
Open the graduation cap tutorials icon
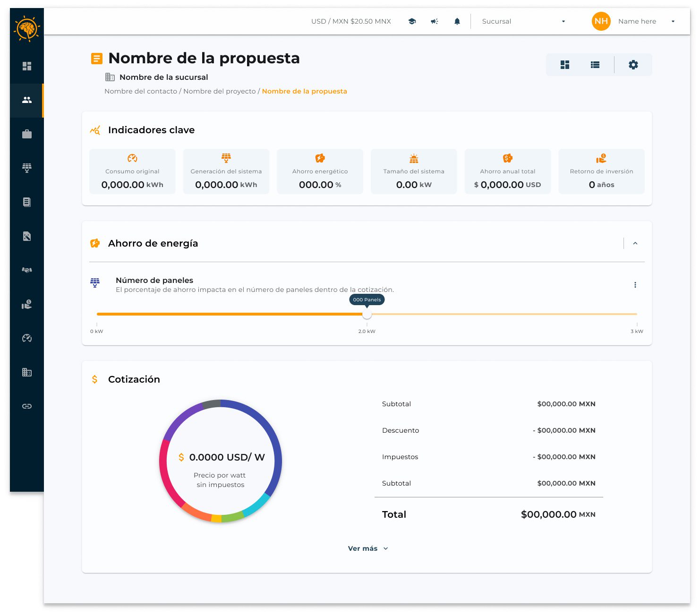(x=412, y=21)
